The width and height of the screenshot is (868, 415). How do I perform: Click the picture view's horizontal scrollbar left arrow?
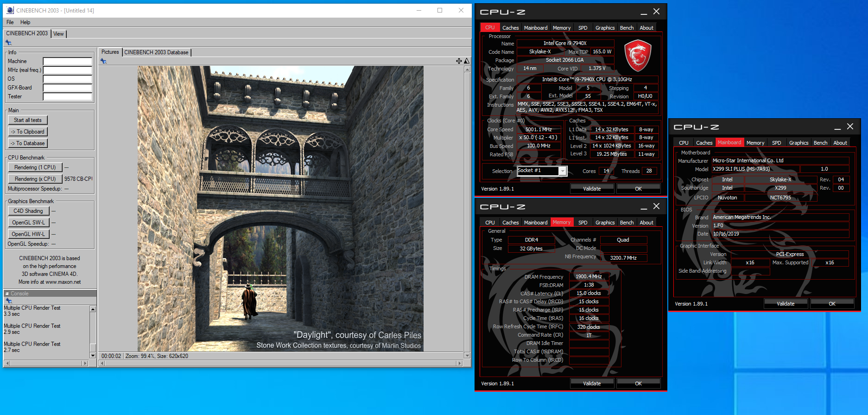(102, 363)
